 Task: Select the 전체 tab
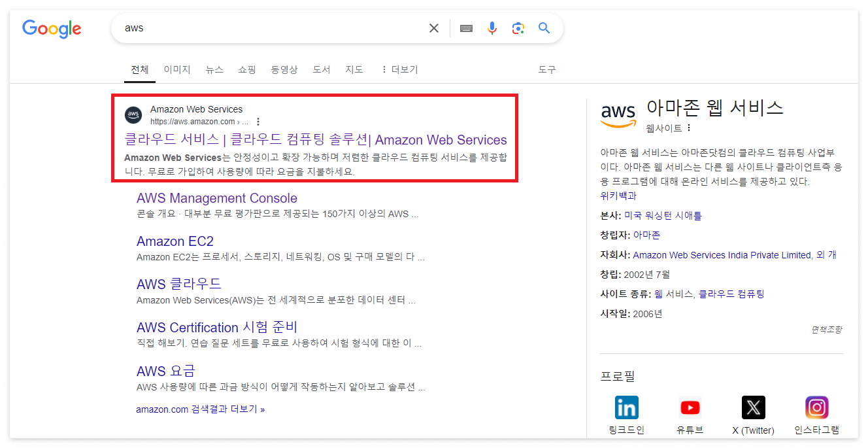(140, 69)
